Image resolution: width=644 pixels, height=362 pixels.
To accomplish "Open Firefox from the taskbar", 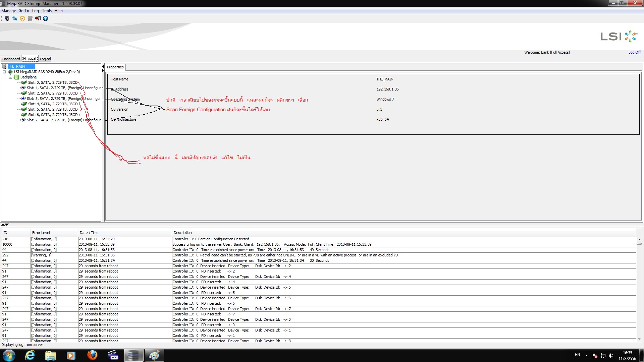I will click(x=92, y=355).
